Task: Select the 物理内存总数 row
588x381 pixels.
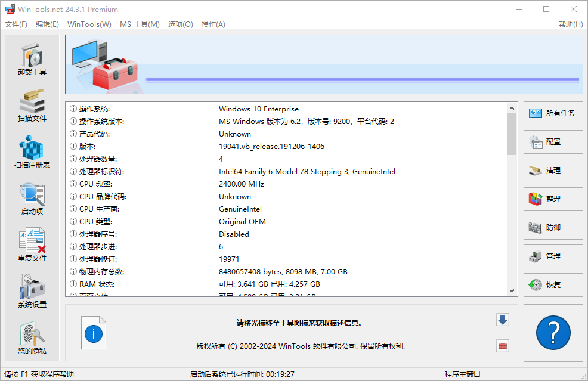Action: pyautogui.click(x=287, y=271)
